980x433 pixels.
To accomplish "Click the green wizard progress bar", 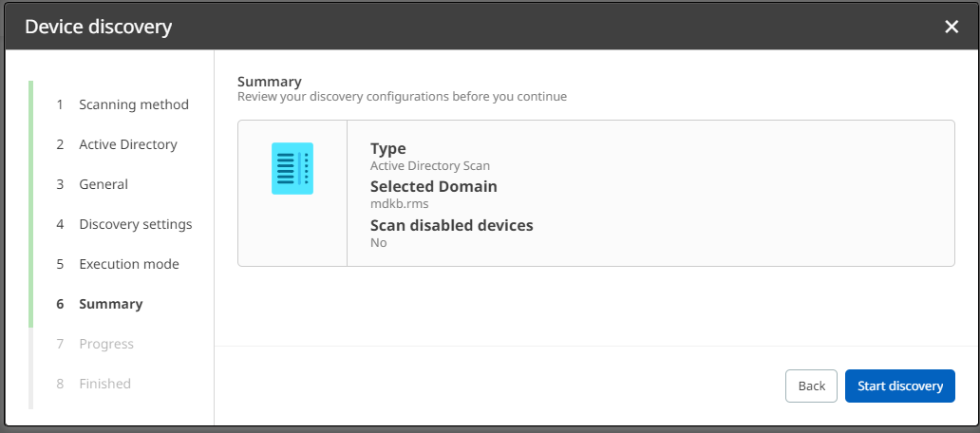I will (30, 203).
